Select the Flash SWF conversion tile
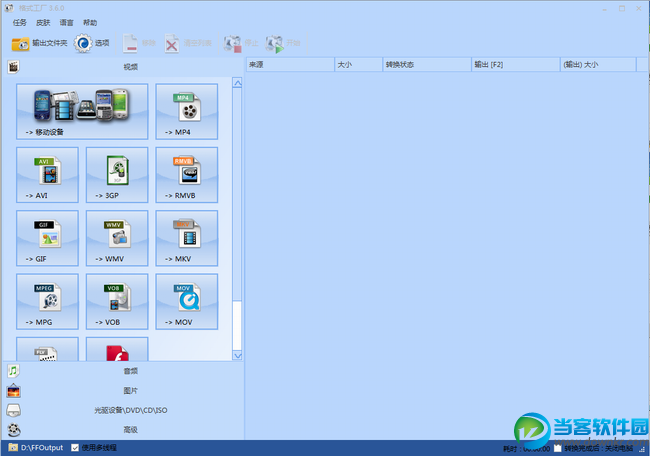The image size is (650, 456). point(117,349)
